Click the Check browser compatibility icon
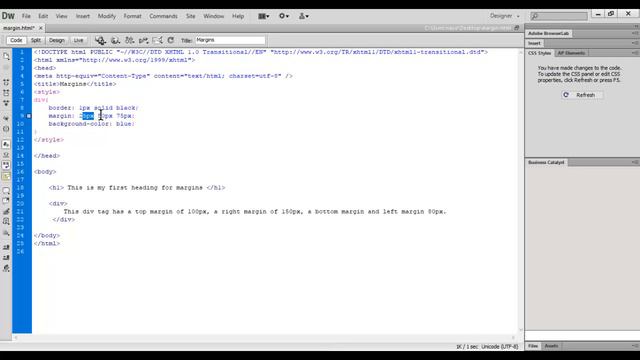Screen dimensions: 640x360 coord(158,40)
